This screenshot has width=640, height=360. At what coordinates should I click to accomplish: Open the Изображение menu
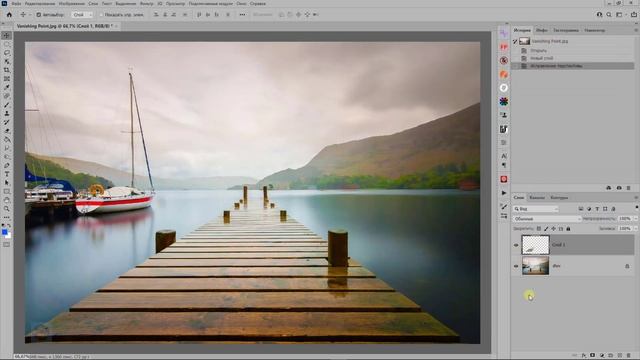pyautogui.click(x=72, y=4)
